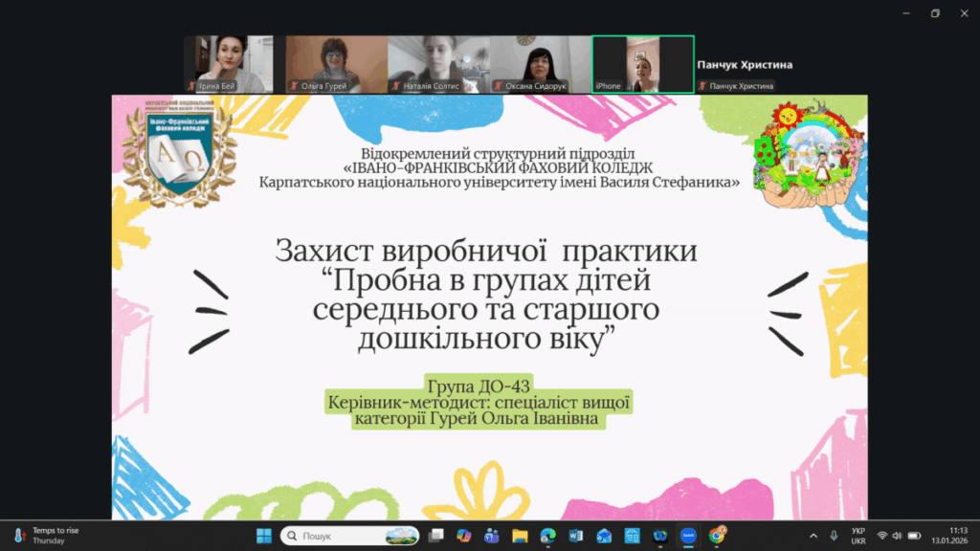Select Ольга Гурей's video thumbnail

point(336,64)
